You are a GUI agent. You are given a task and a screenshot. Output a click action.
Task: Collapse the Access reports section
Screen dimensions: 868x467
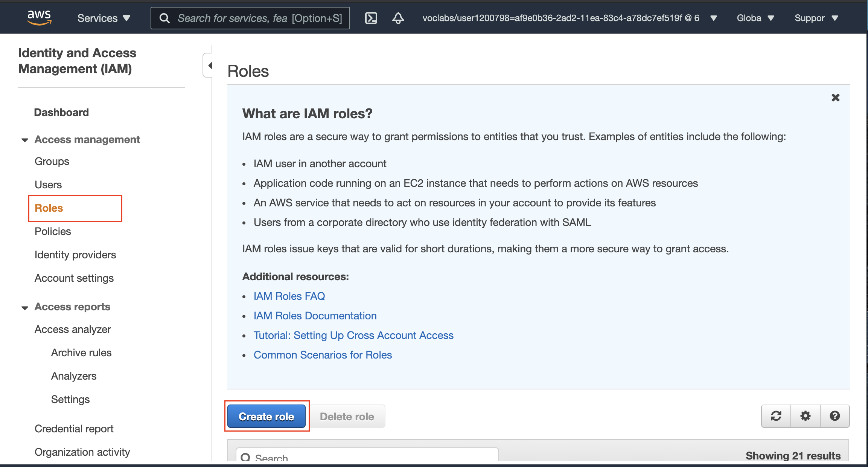coord(25,307)
